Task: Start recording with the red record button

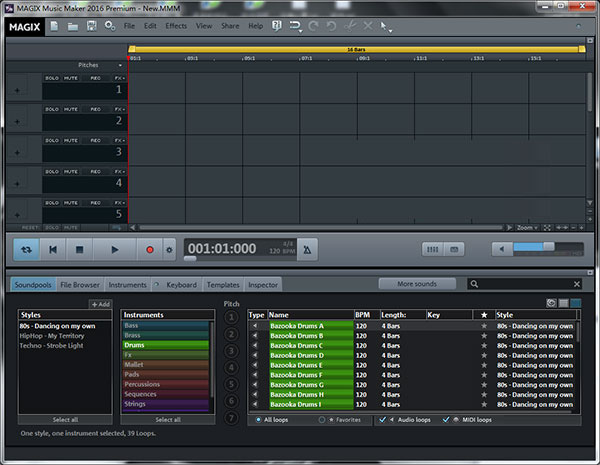Action: point(150,250)
